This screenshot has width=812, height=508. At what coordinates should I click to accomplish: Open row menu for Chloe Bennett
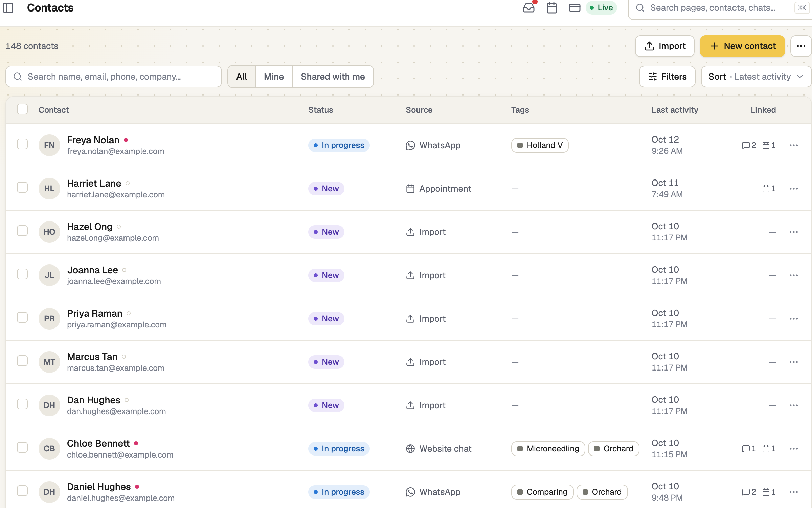point(793,449)
